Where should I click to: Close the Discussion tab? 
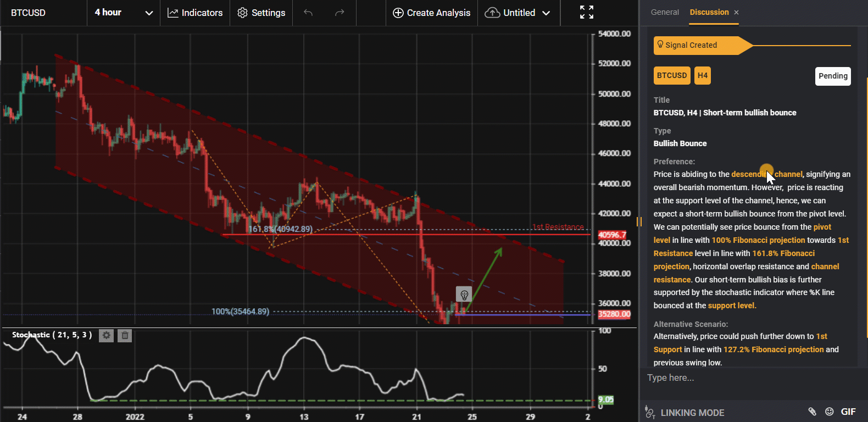[x=736, y=13]
